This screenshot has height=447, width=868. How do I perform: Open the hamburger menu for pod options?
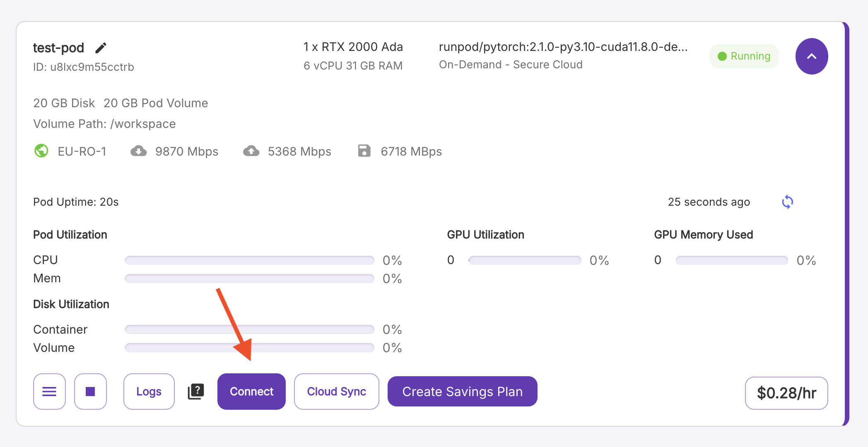[49, 392]
